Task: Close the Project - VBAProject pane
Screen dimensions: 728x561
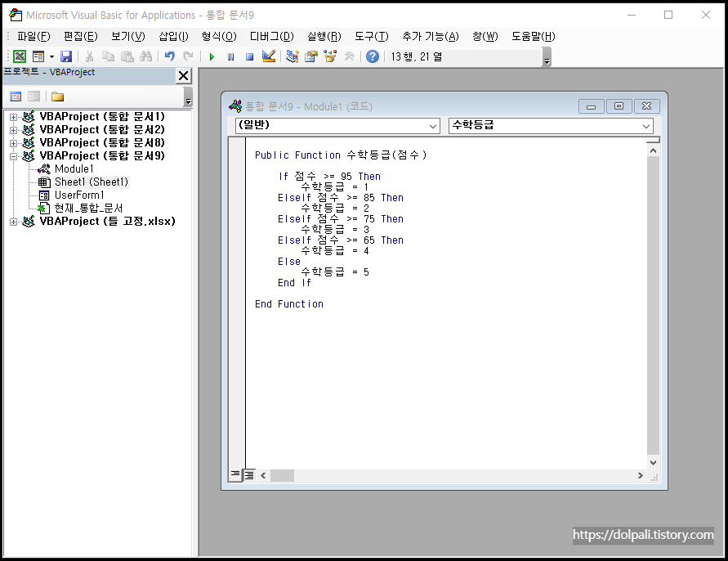Action: (x=184, y=75)
